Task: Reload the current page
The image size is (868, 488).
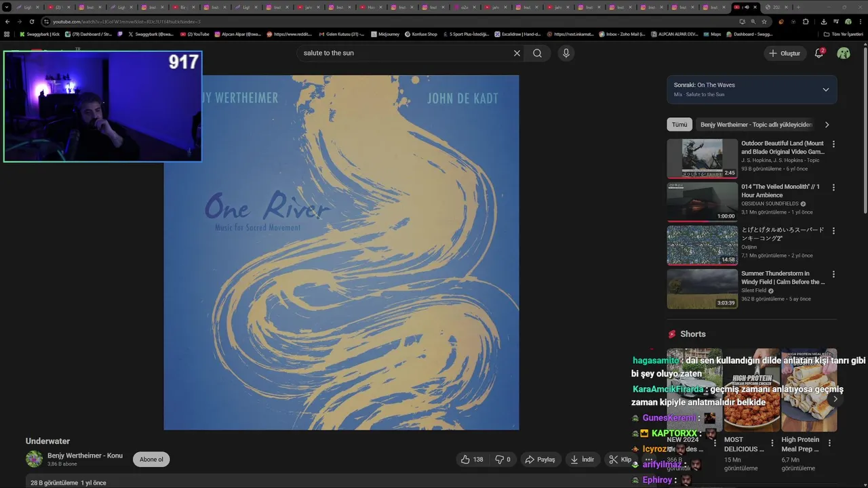Action: (x=32, y=22)
